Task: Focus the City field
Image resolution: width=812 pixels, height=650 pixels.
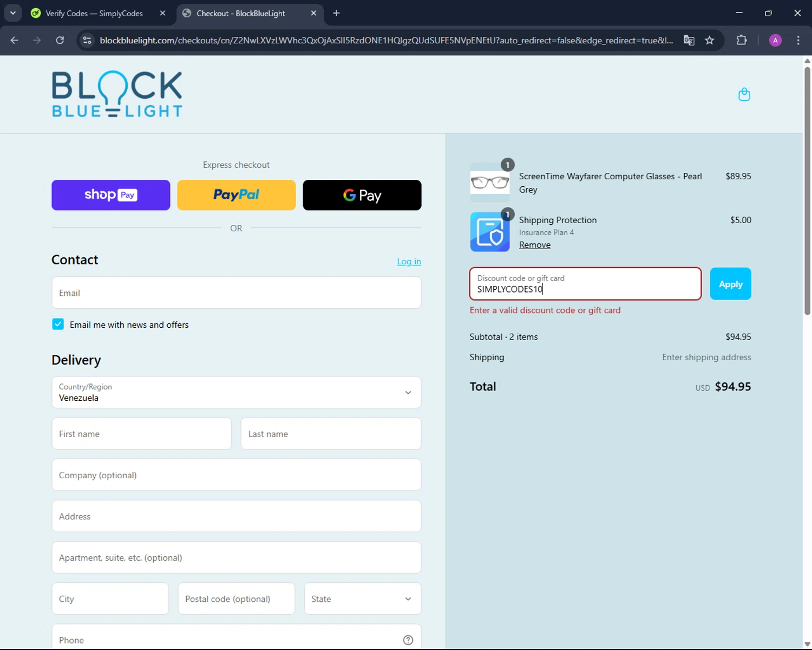Action: [x=110, y=599]
